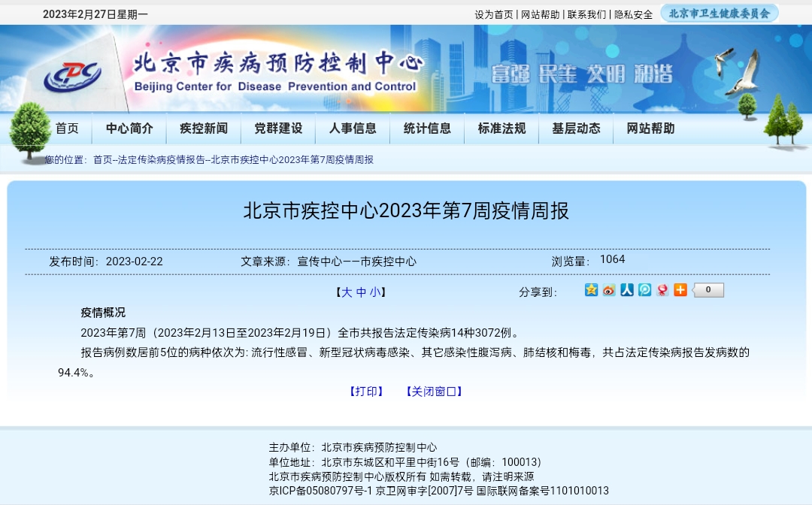Share the article to Sina Weibo
This screenshot has width=812, height=505.
click(x=609, y=290)
